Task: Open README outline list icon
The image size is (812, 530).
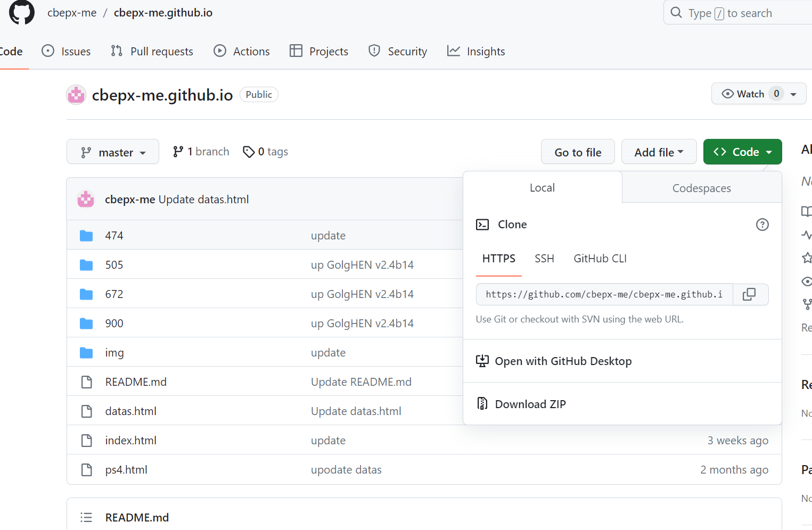Action: coord(86,517)
